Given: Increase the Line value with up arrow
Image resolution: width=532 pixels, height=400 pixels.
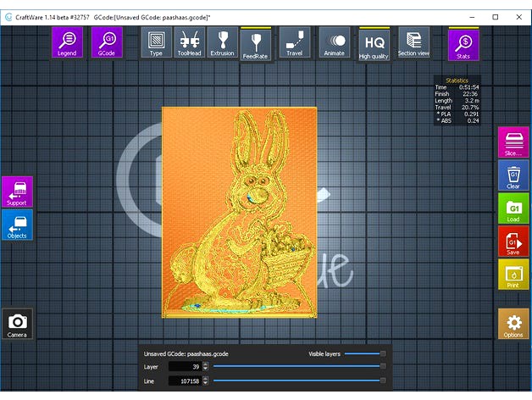Looking at the screenshot, I should [205, 379].
